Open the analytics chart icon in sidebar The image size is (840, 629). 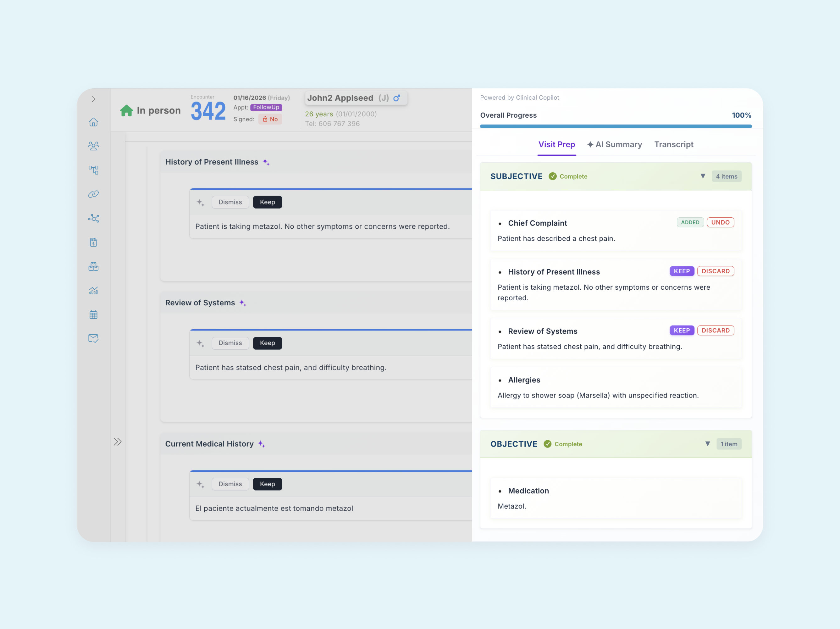[x=93, y=291]
